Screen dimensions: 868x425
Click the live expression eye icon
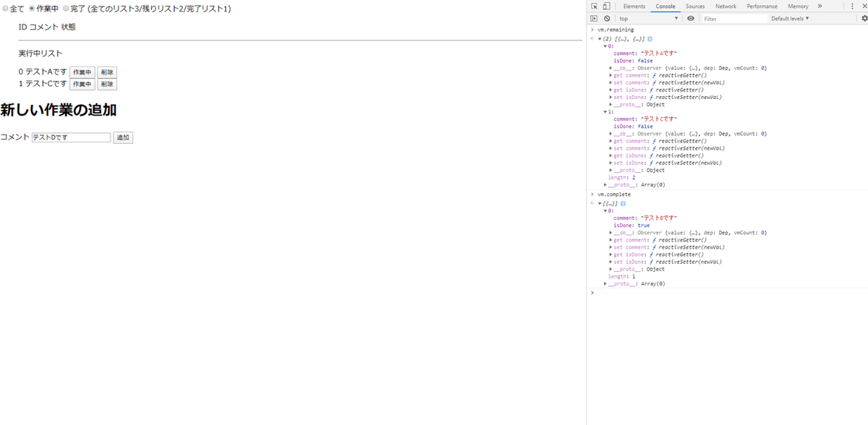point(691,18)
